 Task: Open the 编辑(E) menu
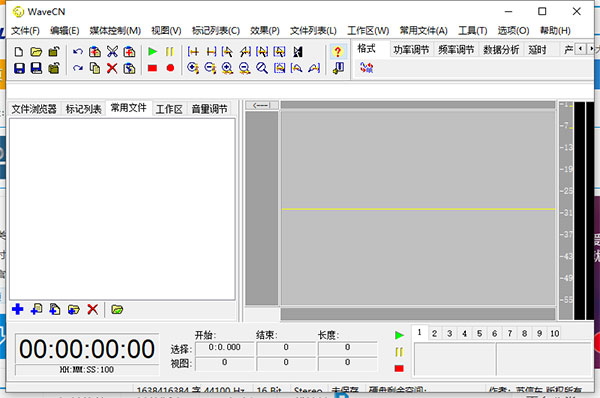65,31
